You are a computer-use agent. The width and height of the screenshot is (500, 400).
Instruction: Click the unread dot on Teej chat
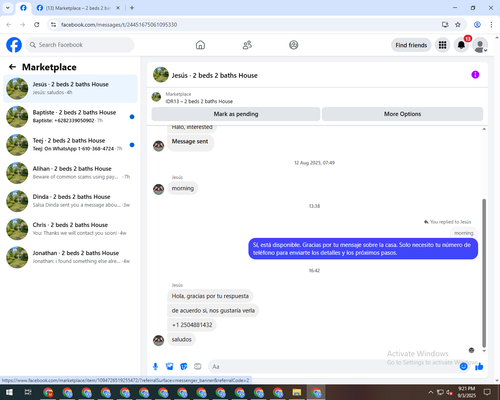(132, 145)
